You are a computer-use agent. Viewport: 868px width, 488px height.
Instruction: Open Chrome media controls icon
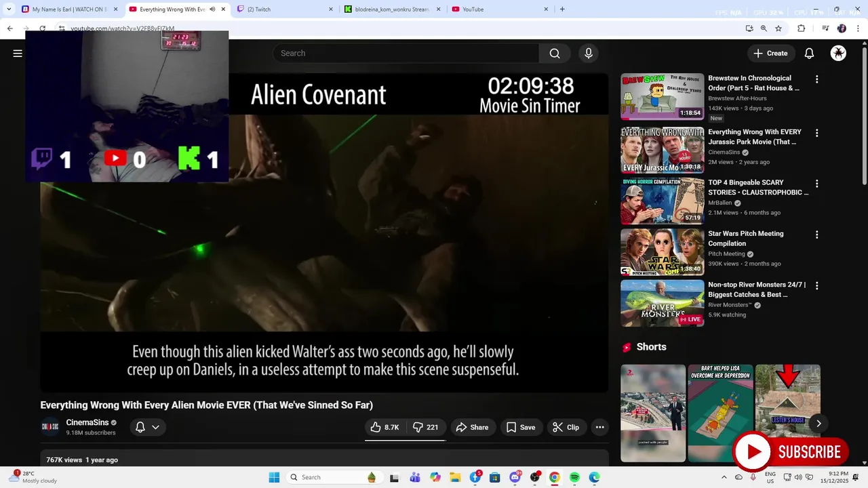coord(825,28)
